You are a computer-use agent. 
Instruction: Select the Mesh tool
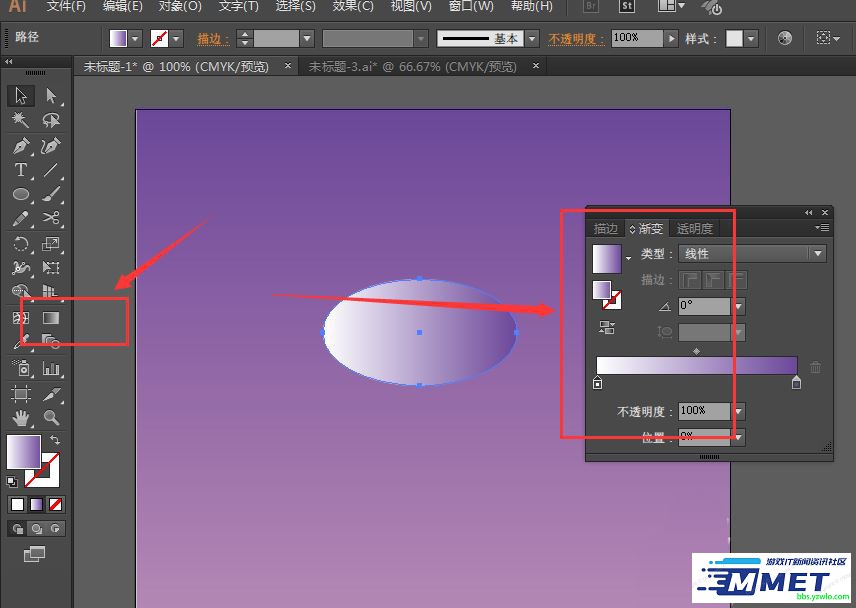[21, 318]
